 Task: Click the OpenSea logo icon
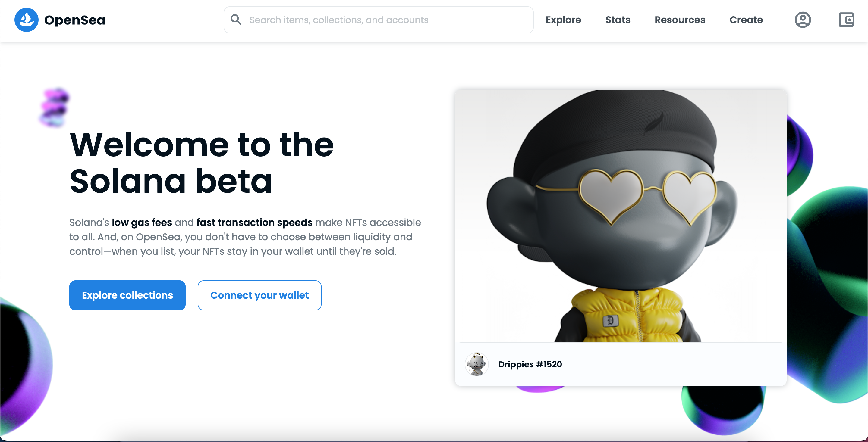pyautogui.click(x=27, y=20)
